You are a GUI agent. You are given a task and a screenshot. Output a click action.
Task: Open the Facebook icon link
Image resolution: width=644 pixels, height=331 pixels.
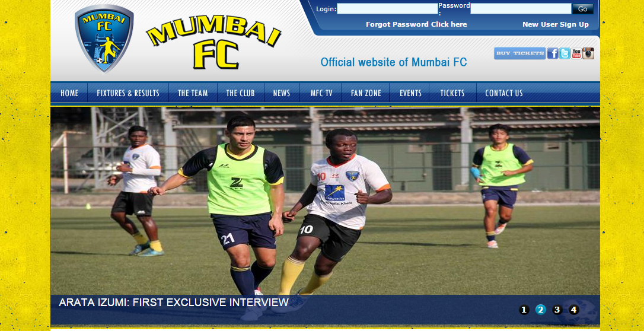[x=553, y=53]
